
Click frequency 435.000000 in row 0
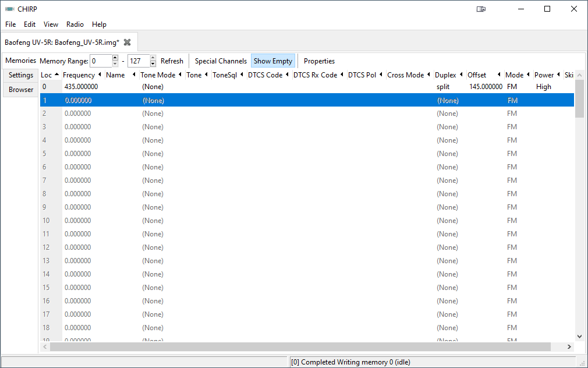click(81, 87)
